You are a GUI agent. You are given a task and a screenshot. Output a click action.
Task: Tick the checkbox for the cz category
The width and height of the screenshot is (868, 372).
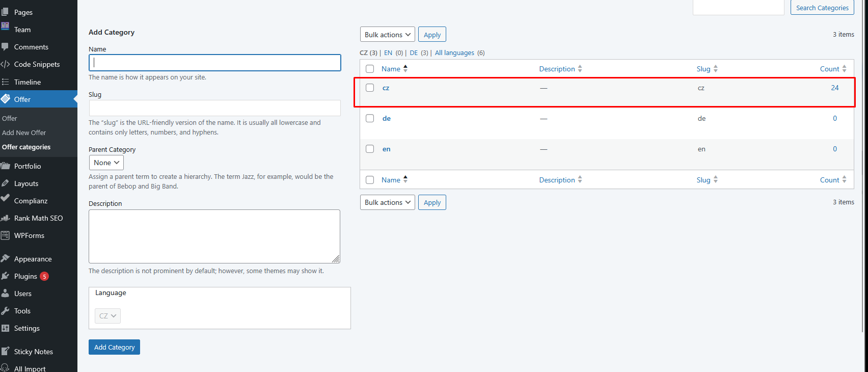[370, 88]
